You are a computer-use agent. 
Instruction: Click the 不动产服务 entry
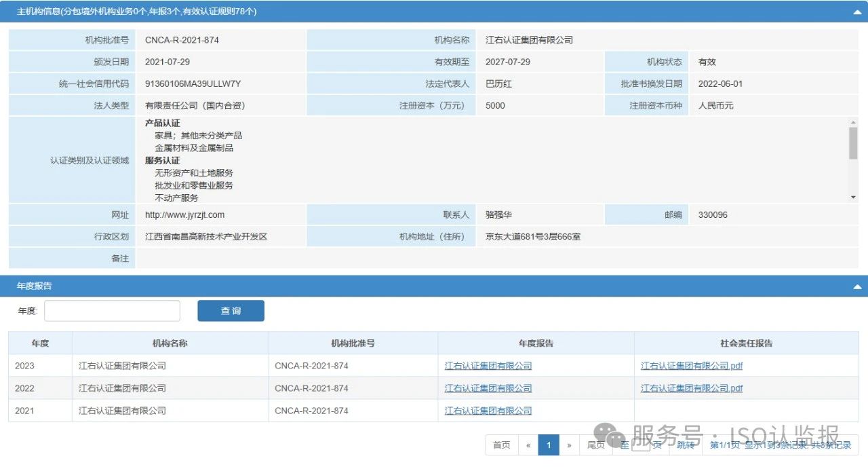(176, 198)
